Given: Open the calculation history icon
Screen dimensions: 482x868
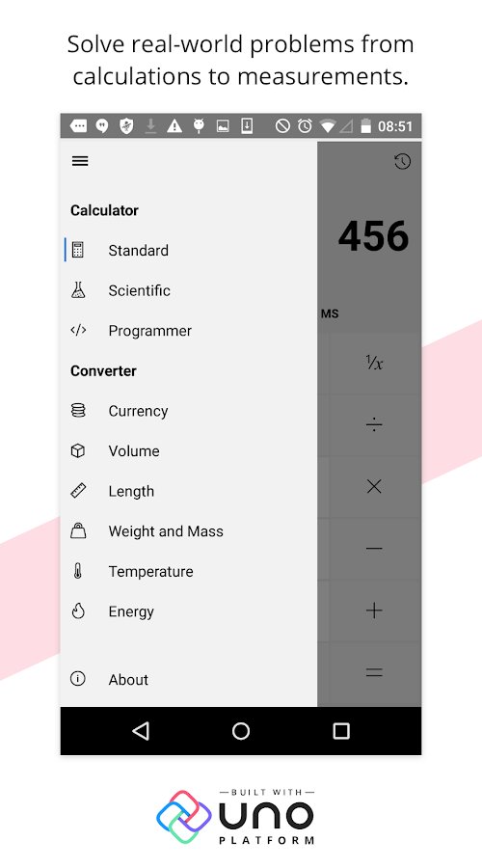Looking at the screenshot, I should pos(402,162).
